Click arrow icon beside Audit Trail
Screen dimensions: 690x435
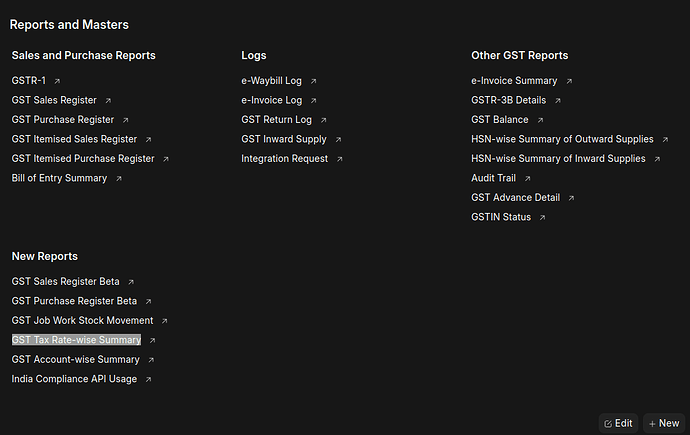(527, 179)
